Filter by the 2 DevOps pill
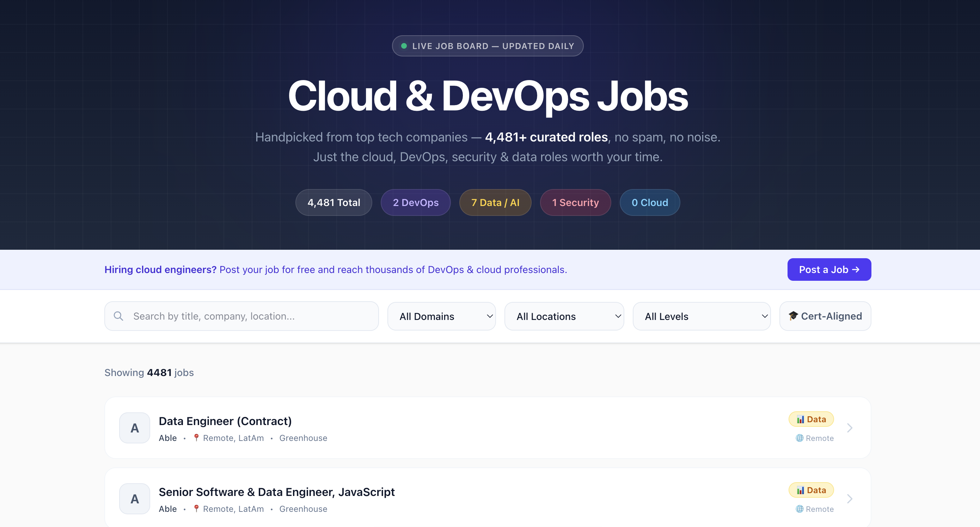This screenshot has width=980, height=527. pyautogui.click(x=415, y=202)
